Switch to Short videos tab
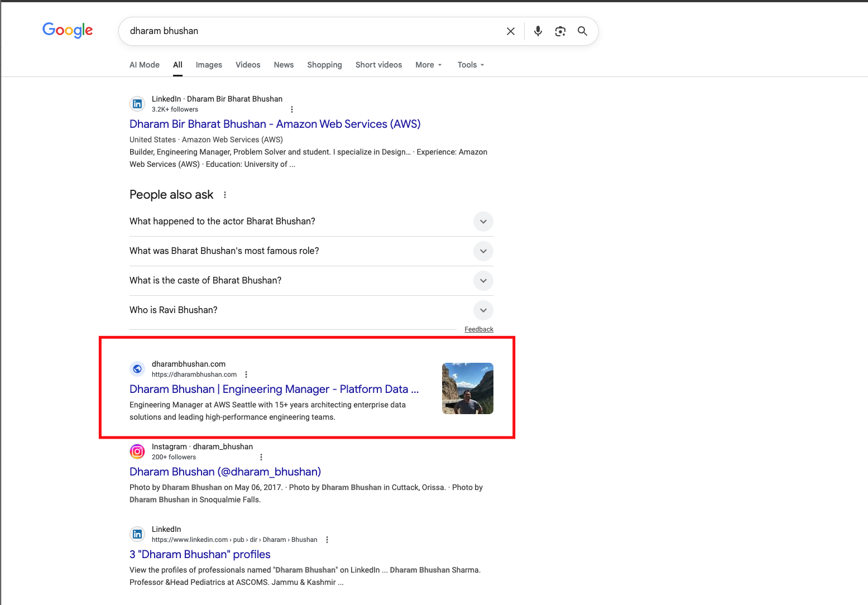Image resolution: width=868 pixels, height=605 pixels. [378, 65]
